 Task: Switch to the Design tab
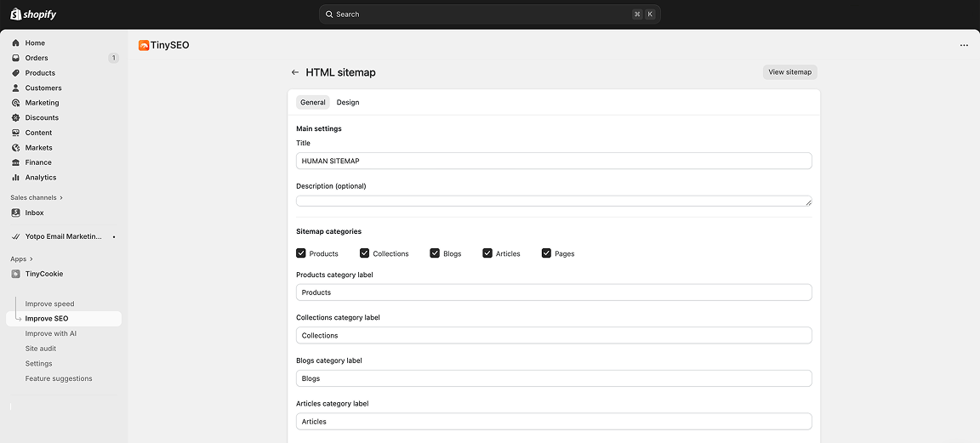347,103
